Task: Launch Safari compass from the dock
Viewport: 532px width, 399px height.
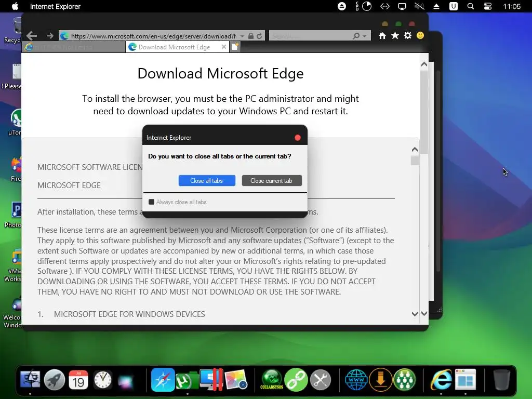Action: point(163,379)
